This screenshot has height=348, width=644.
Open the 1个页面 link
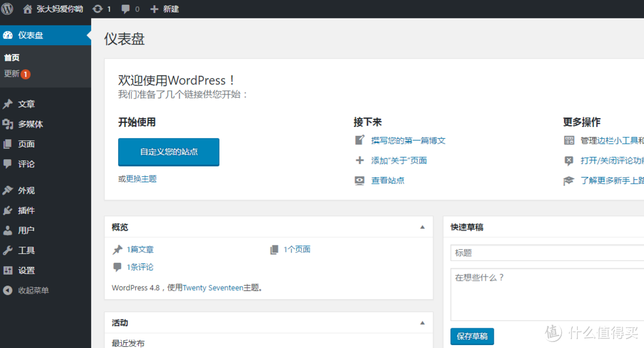pos(297,250)
